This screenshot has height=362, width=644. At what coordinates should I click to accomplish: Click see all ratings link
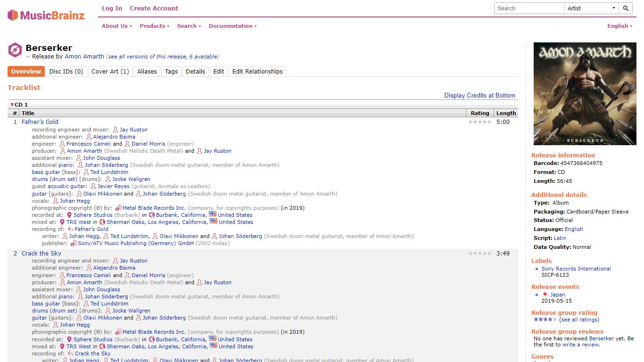coord(579,320)
